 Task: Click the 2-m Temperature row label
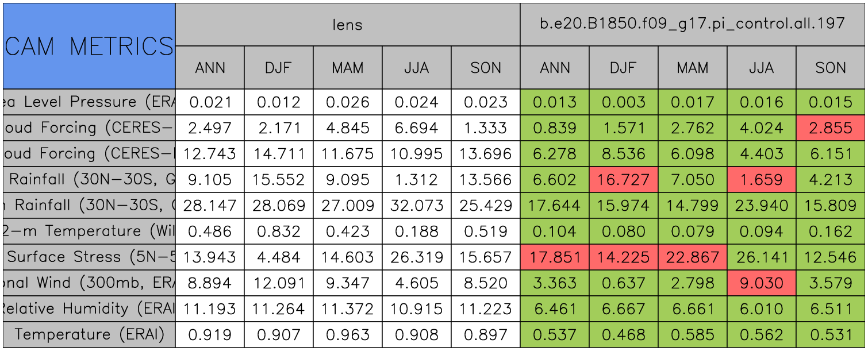coord(89,232)
